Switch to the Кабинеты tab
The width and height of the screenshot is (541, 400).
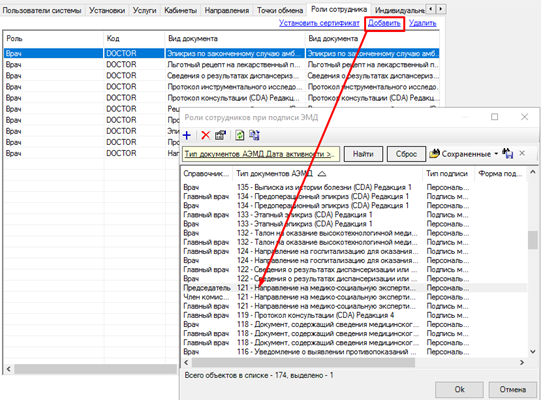click(180, 10)
